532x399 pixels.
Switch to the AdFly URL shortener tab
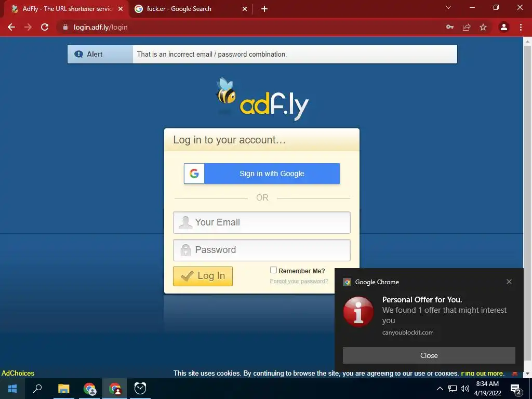[x=66, y=9]
